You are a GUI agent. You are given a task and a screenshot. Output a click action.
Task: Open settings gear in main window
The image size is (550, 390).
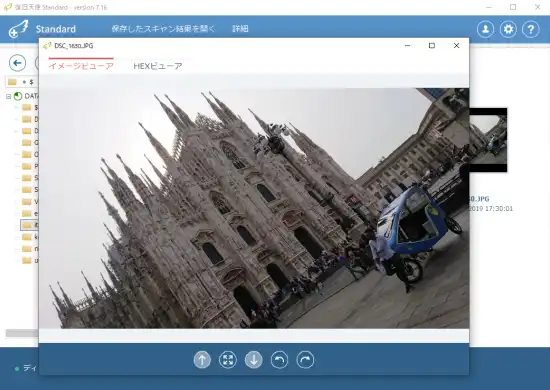point(508,29)
